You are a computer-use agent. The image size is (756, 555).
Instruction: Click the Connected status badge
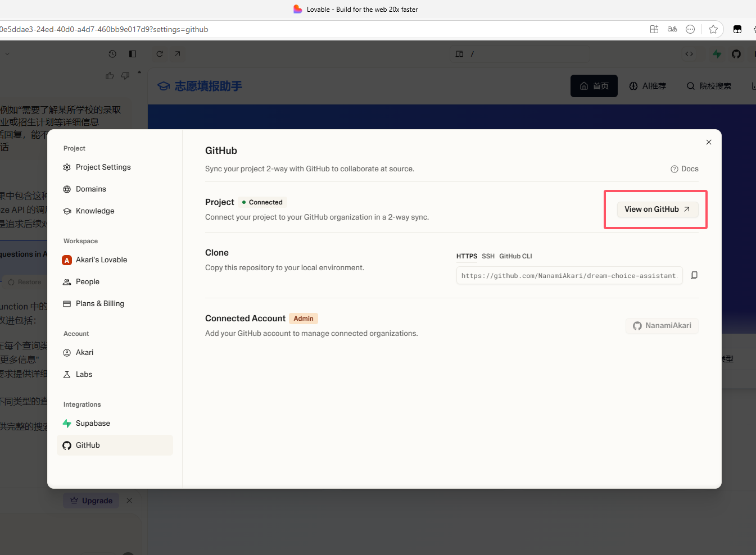tap(262, 202)
